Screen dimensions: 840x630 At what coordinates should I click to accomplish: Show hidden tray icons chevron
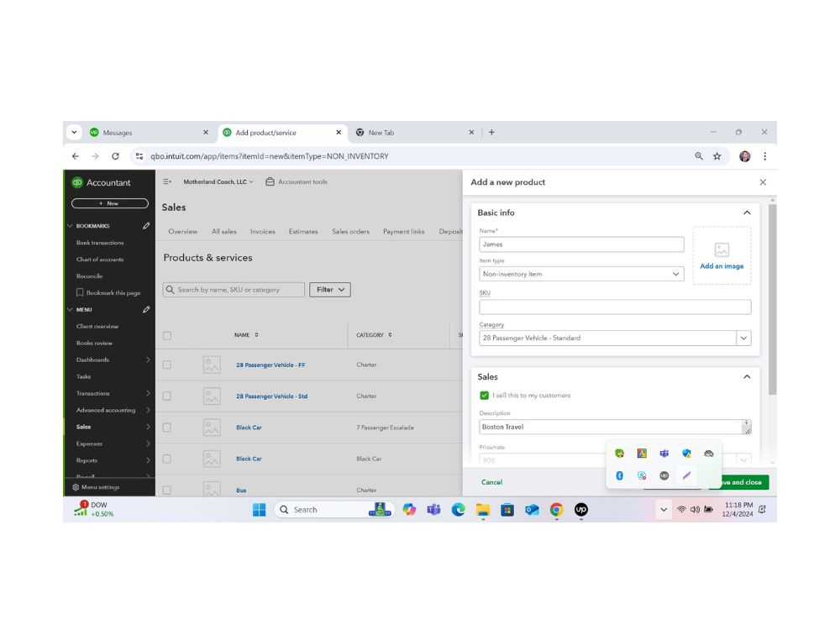click(x=664, y=510)
